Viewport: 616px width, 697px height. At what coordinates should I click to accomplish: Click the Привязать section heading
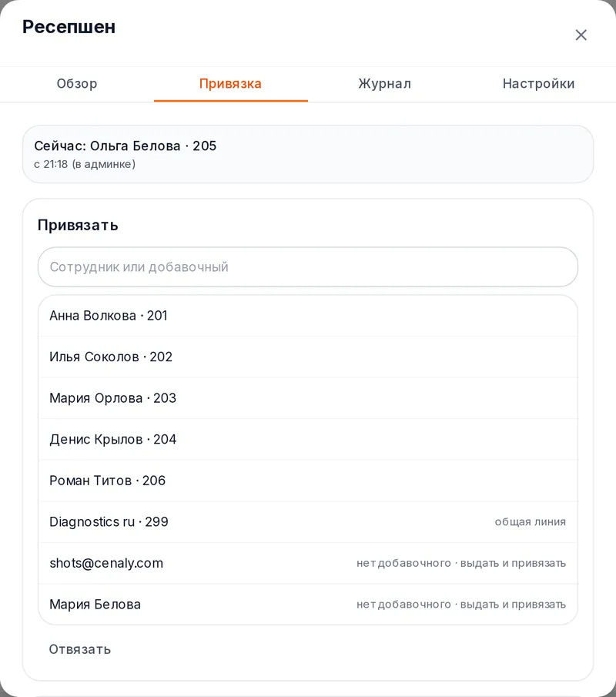pos(78,226)
